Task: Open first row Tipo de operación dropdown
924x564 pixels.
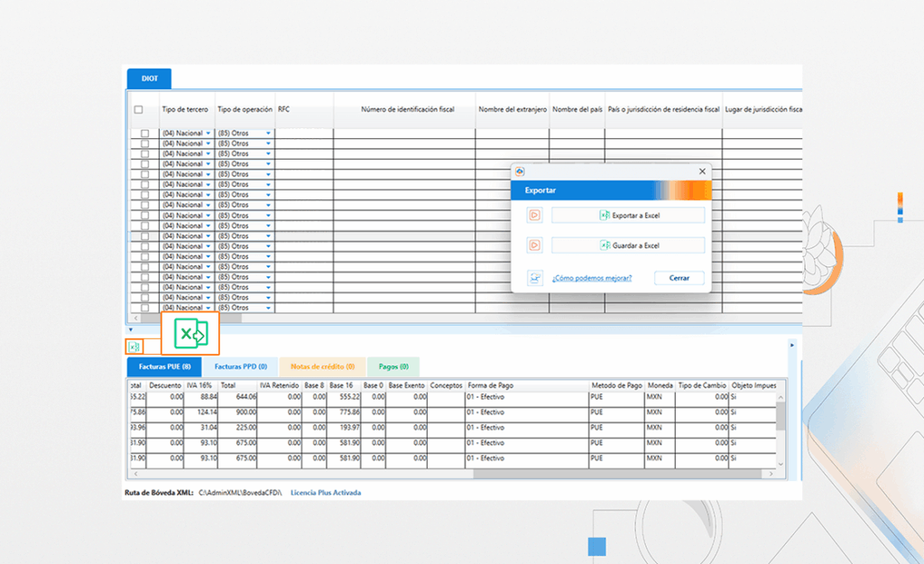Action: 268,134
